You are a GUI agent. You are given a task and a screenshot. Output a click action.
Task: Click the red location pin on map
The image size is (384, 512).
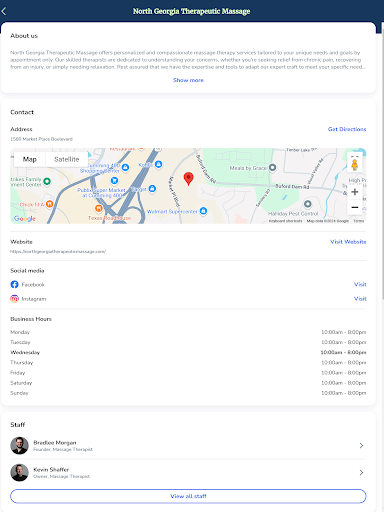pyautogui.click(x=188, y=179)
